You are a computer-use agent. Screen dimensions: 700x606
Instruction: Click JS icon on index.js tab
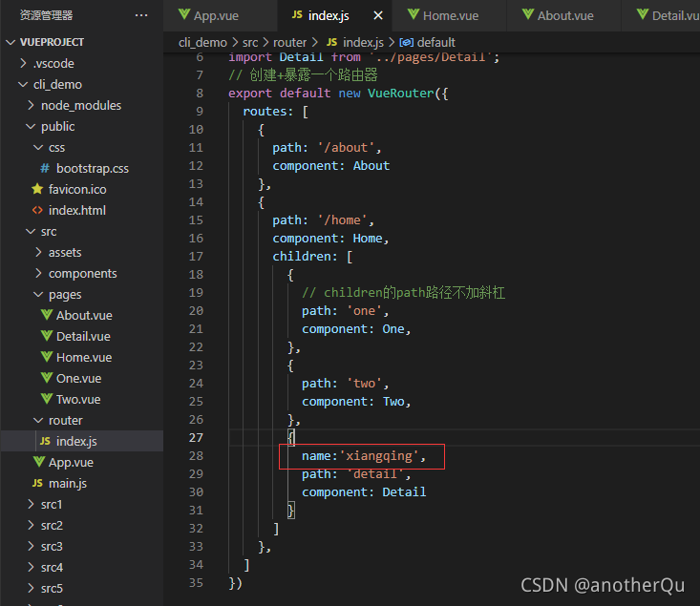(297, 15)
